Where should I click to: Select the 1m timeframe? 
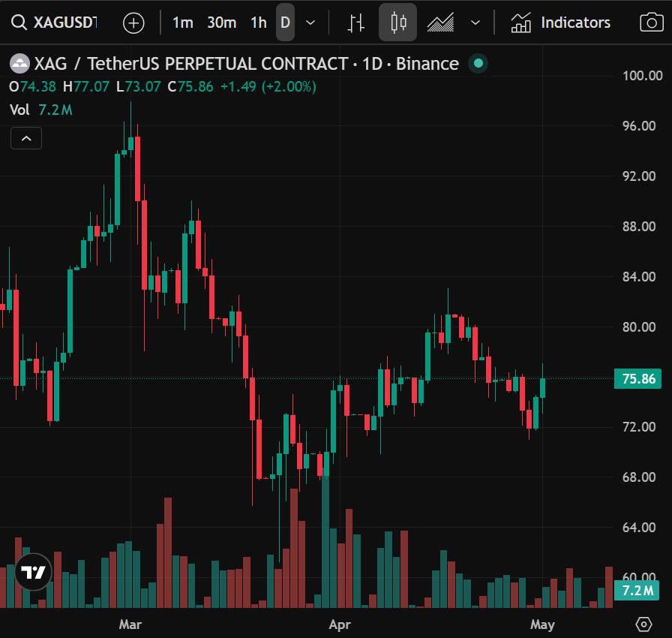click(x=182, y=23)
